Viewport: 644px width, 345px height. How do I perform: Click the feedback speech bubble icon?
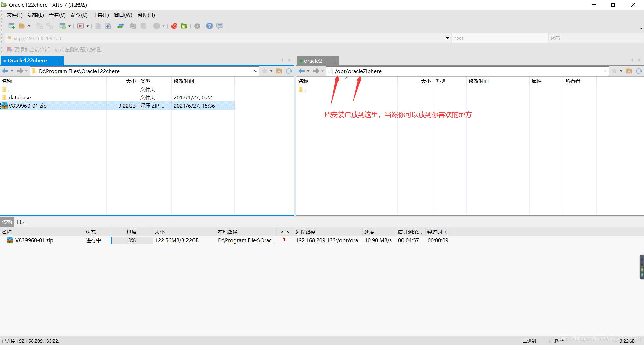(220, 26)
